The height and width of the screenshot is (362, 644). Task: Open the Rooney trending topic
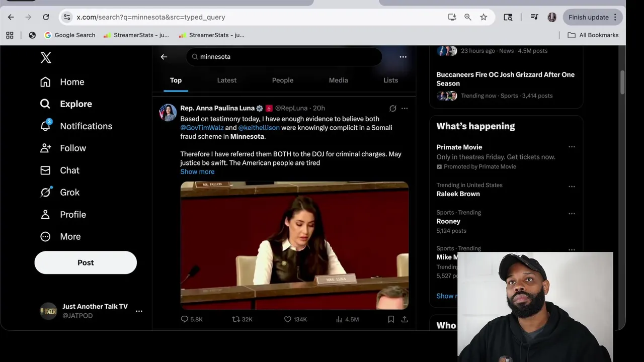coord(448,221)
